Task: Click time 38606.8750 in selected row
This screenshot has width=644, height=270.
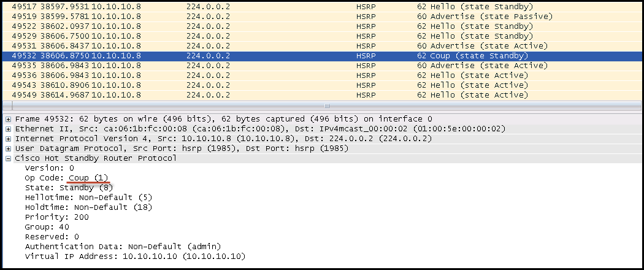Action: pyautogui.click(x=65, y=56)
